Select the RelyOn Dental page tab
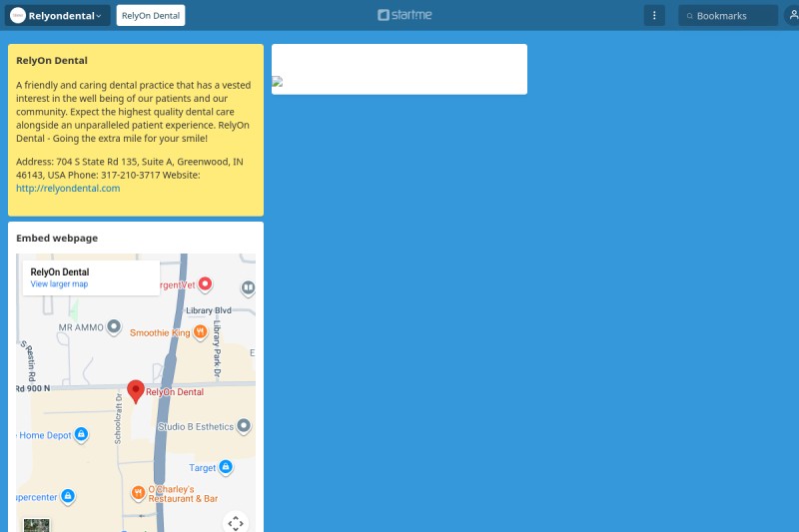The width and height of the screenshot is (799, 532). click(151, 16)
